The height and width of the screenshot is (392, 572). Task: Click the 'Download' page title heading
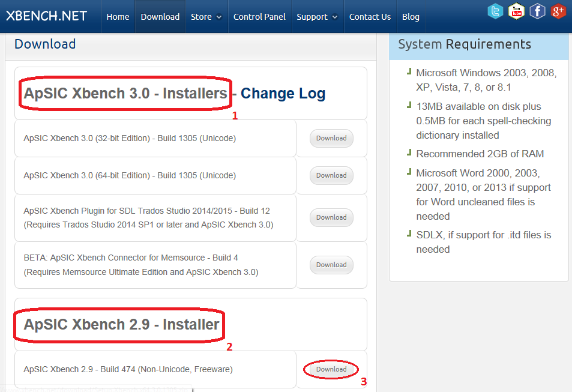(45, 44)
